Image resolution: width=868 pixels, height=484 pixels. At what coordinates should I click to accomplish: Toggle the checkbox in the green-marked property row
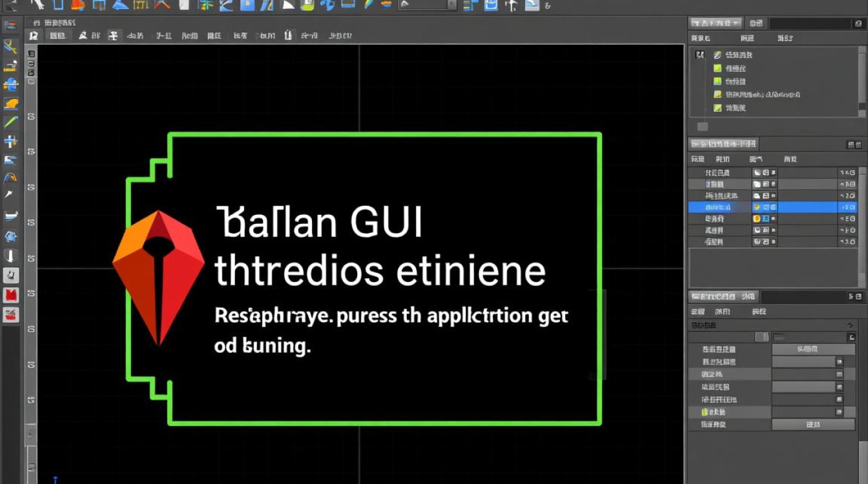pos(839,412)
